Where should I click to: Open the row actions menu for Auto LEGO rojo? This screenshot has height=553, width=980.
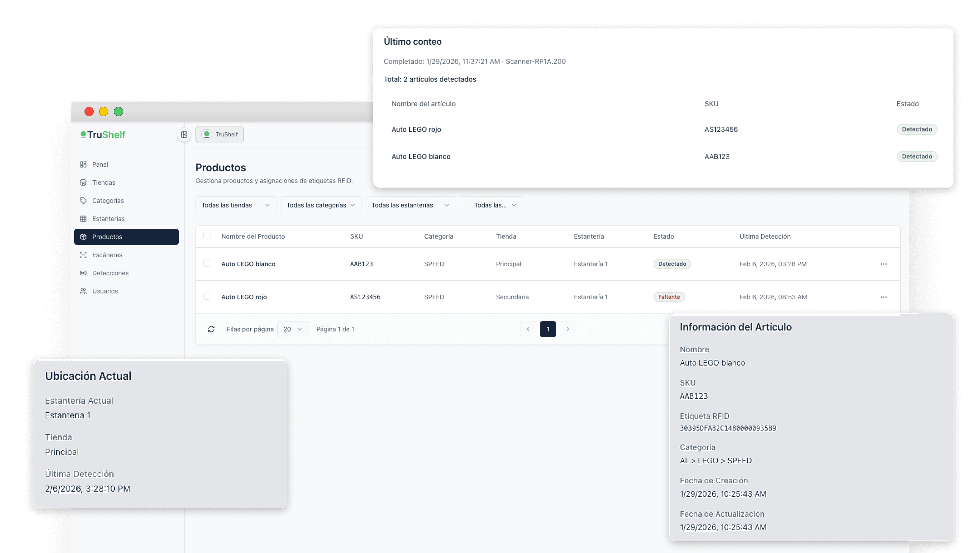coord(884,297)
